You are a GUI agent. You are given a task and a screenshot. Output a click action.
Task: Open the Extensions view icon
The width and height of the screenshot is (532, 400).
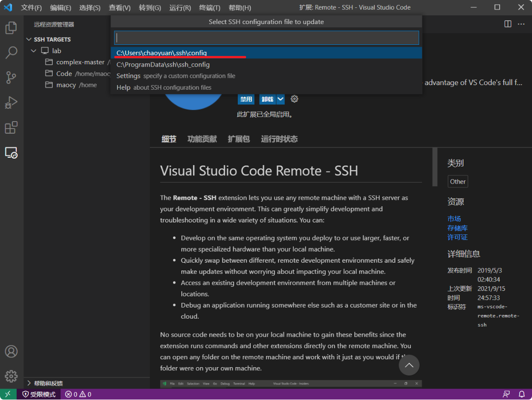point(11,128)
